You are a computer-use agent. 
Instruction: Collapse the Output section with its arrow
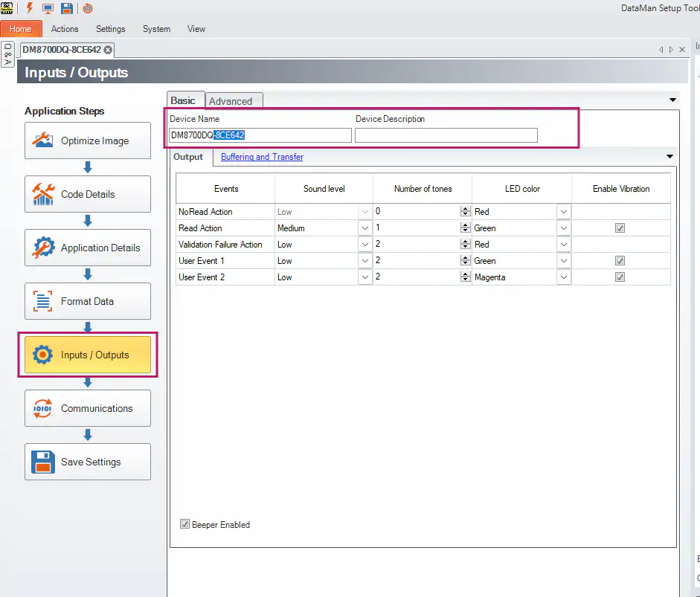(669, 157)
